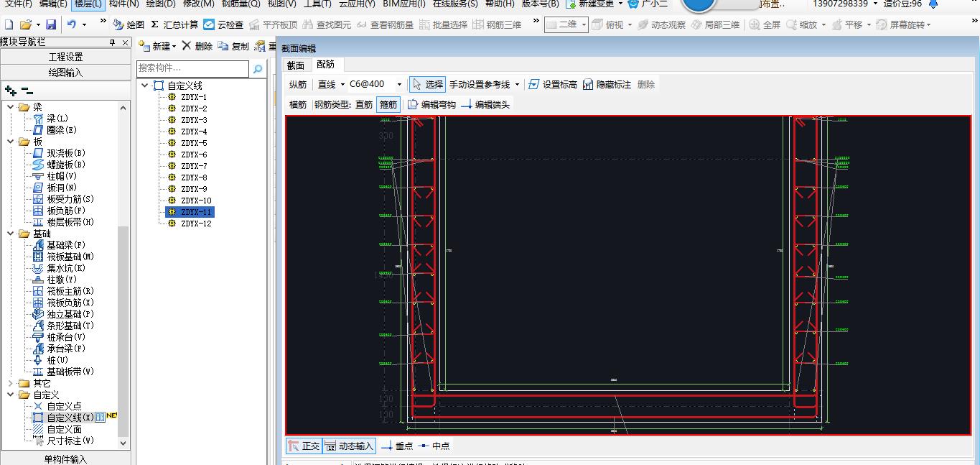Screen dimensions: 980x465
Task: Toggle 直筋 straight rebar type
Action: click(364, 104)
